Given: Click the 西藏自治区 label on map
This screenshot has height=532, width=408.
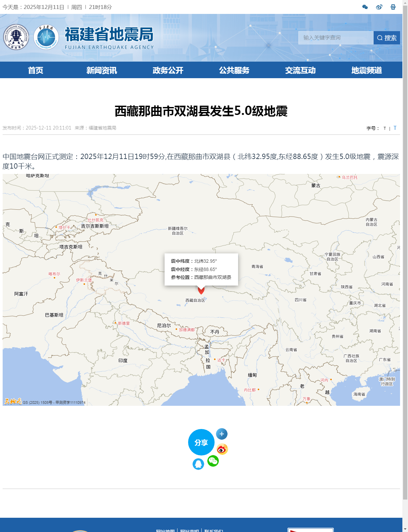Looking at the screenshot, I should coord(195,300).
